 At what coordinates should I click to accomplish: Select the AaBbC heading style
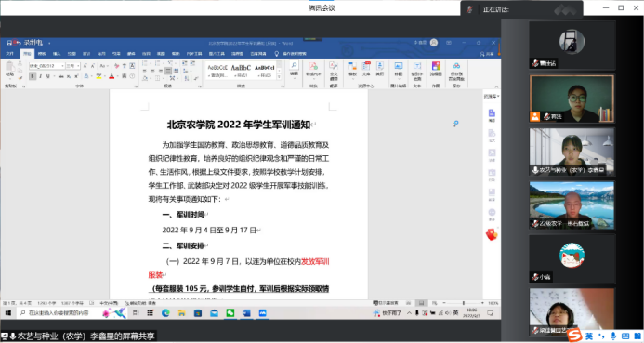pos(241,71)
